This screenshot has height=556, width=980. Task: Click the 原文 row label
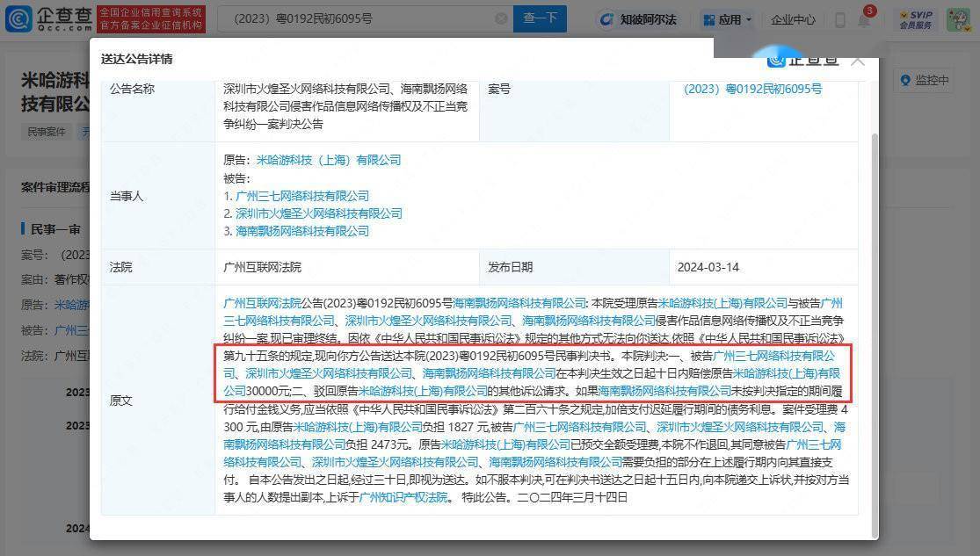120,401
